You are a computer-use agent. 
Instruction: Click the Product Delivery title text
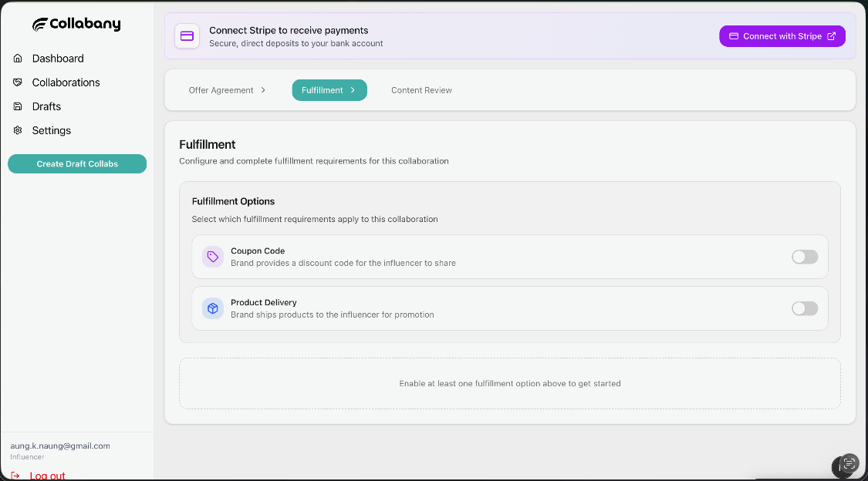click(x=264, y=302)
